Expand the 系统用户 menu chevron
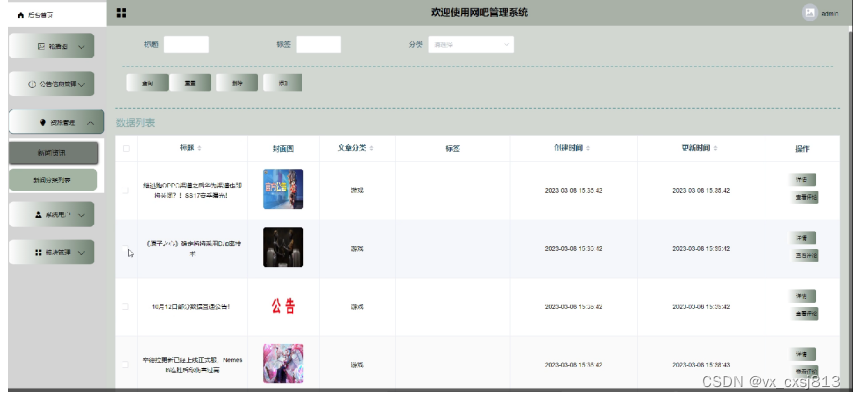Viewport: 855px width, 399px height. click(x=82, y=215)
